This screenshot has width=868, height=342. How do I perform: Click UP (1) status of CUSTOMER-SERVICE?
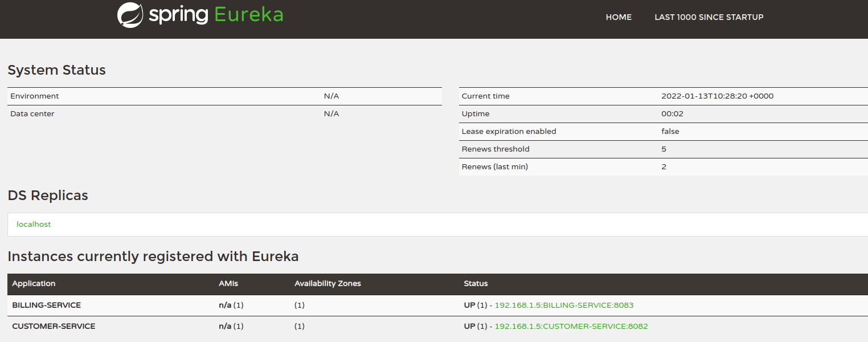(x=476, y=327)
